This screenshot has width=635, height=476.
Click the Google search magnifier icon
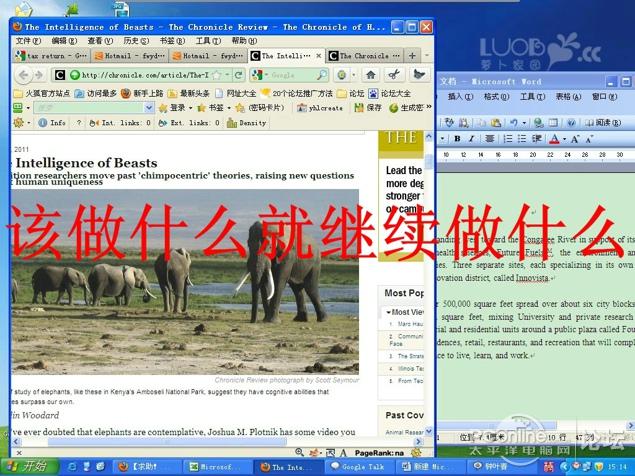321,74
